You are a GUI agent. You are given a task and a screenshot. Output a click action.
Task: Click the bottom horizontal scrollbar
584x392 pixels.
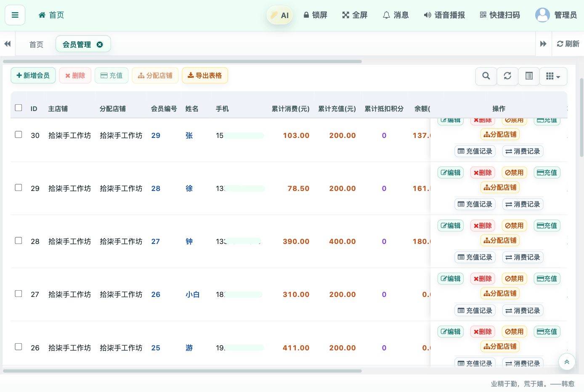click(182, 371)
